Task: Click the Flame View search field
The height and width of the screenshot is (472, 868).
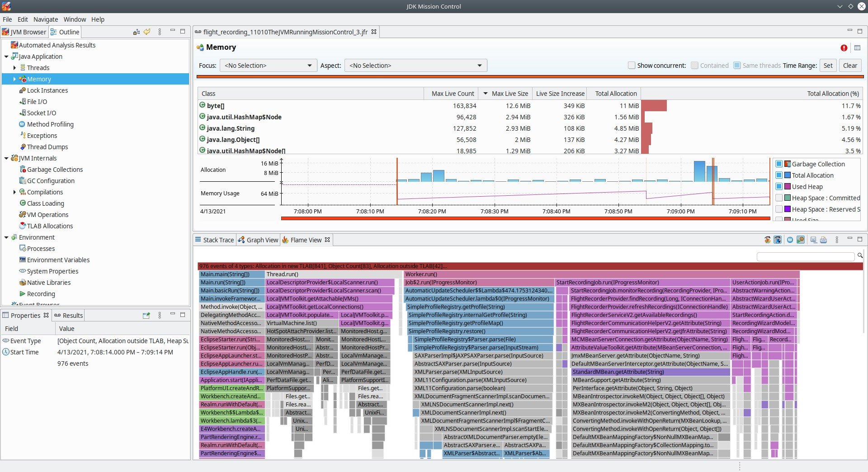Action: click(806, 256)
